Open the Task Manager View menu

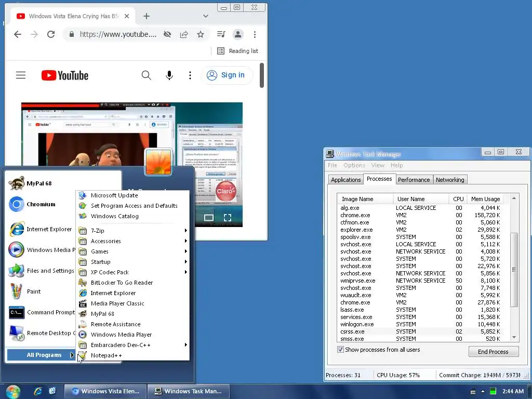[x=378, y=165]
